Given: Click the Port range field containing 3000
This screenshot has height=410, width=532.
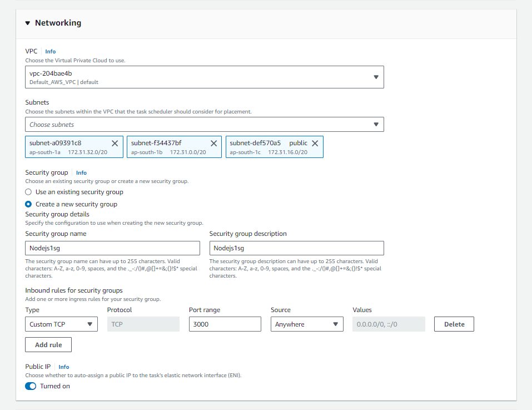Looking at the screenshot, I should [225, 324].
